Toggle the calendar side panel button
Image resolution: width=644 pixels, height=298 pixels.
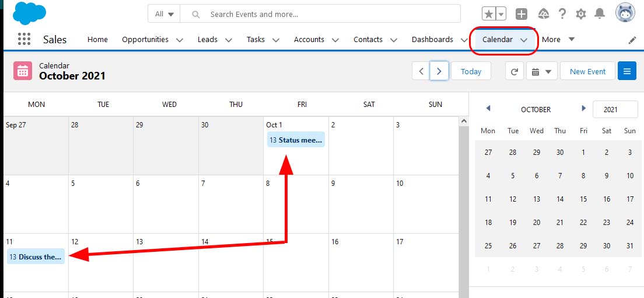[x=627, y=71]
